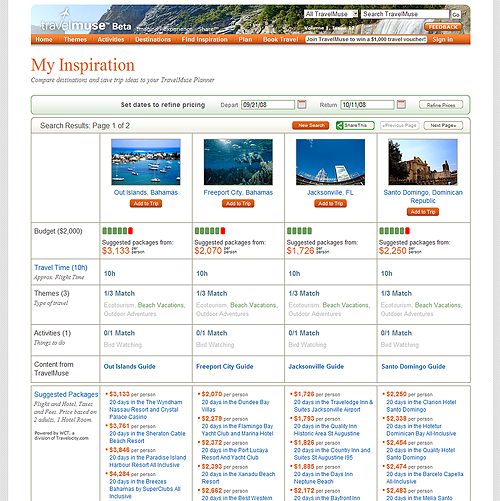Add Santo Domingo to trip
Viewport: 500px width, 501px height.
tap(423, 212)
